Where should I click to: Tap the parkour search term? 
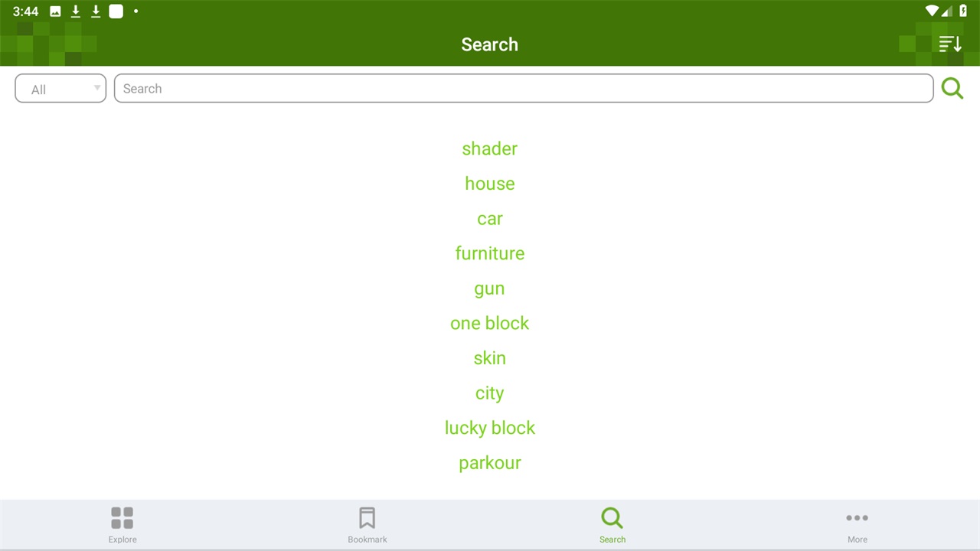[490, 463]
